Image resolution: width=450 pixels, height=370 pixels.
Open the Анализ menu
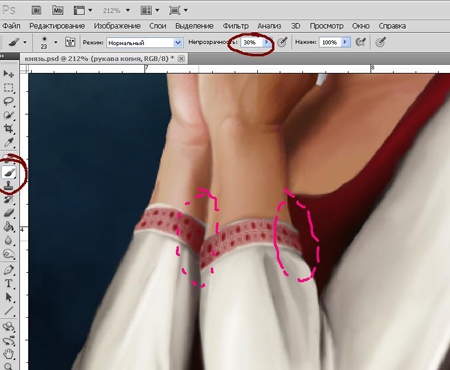269,26
